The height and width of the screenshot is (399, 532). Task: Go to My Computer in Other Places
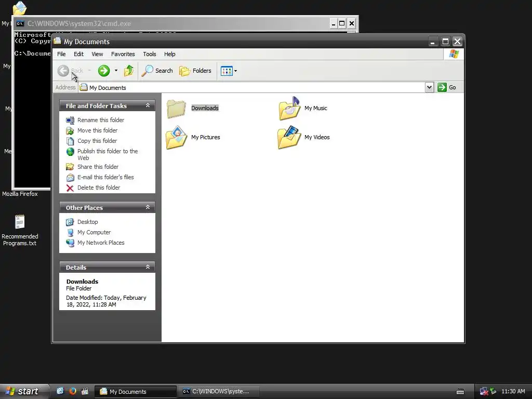click(94, 232)
